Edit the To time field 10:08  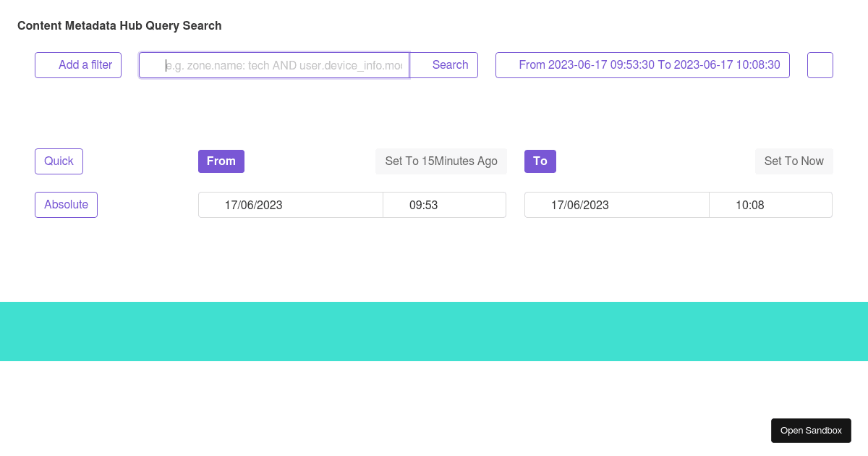tap(770, 205)
